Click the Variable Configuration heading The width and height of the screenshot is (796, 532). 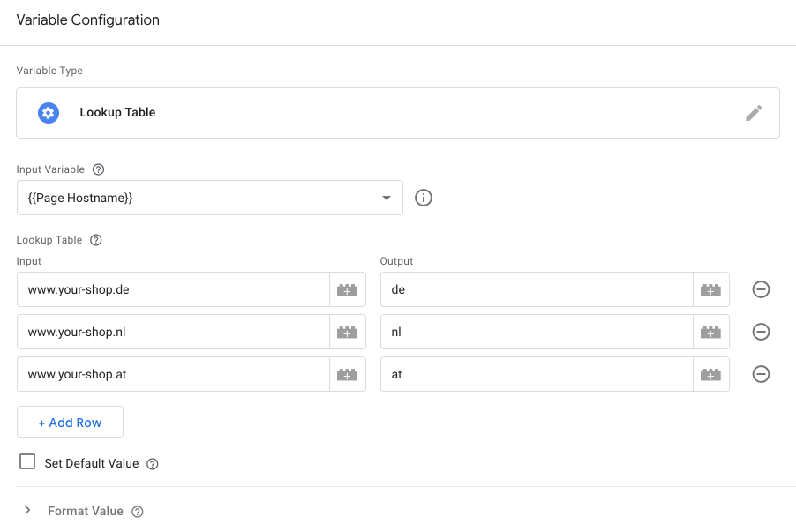tap(88, 19)
